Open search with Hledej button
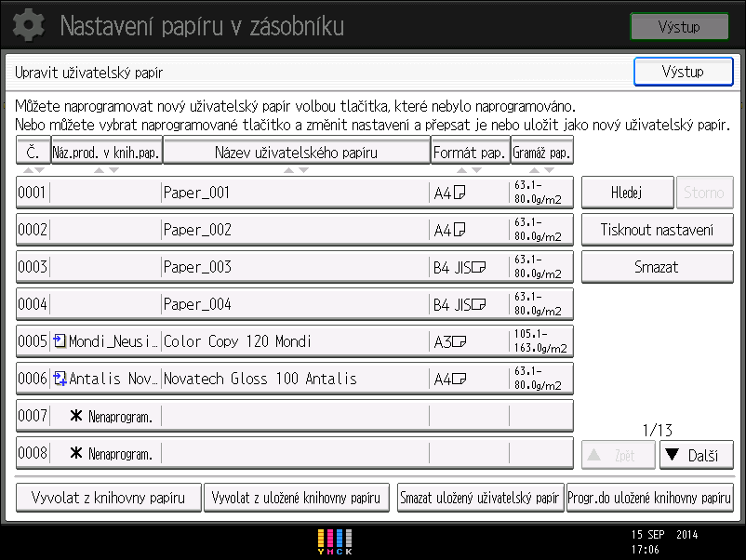746x560 pixels. click(x=627, y=193)
